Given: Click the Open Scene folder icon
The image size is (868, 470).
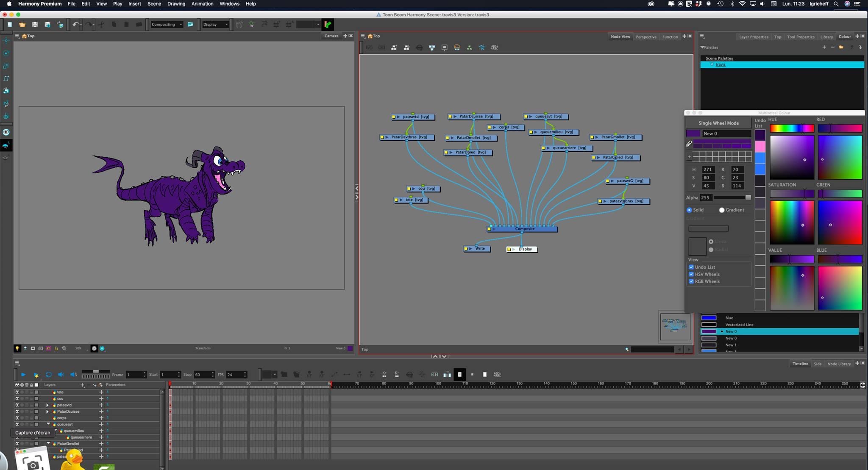Looking at the screenshot, I should point(22,25).
